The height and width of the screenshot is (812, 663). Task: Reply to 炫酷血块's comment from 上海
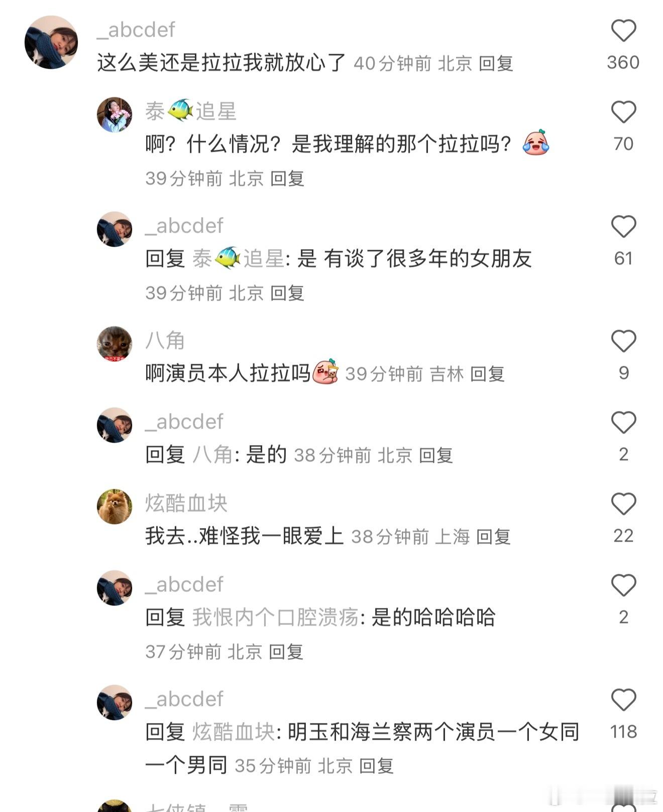click(493, 537)
